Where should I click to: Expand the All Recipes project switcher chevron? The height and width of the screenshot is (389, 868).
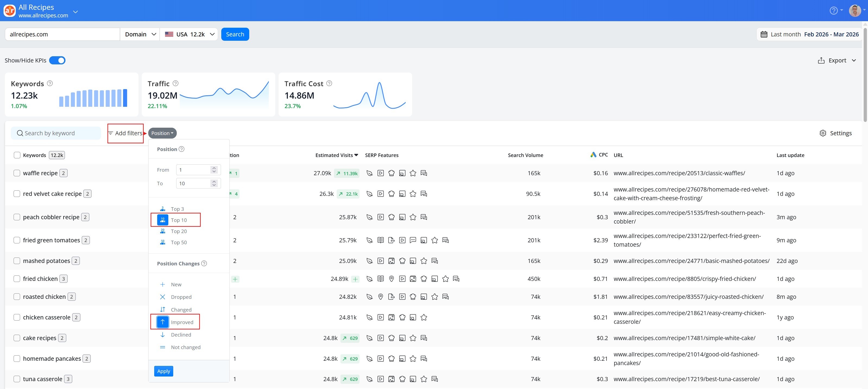tap(75, 12)
